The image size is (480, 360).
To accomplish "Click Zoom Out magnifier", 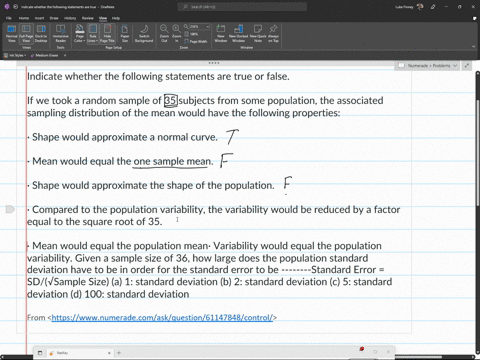I will coord(164,33).
